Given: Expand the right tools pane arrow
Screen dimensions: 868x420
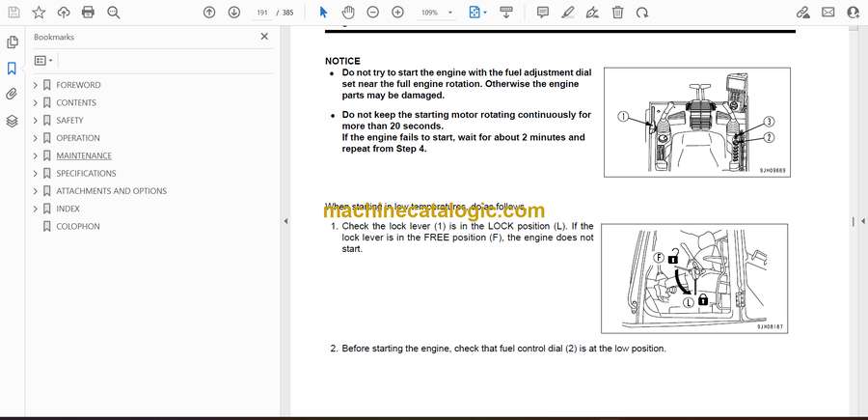Looking at the screenshot, I should click(x=862, y=221).
